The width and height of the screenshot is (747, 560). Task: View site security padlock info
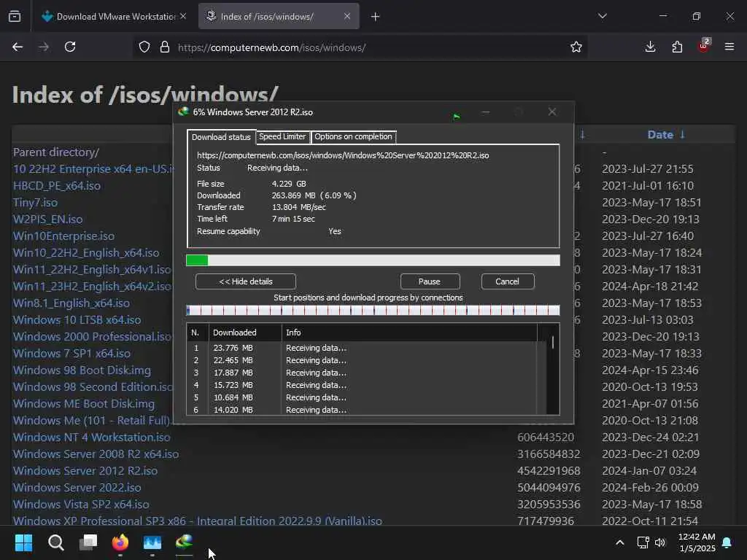click(165, 47)
